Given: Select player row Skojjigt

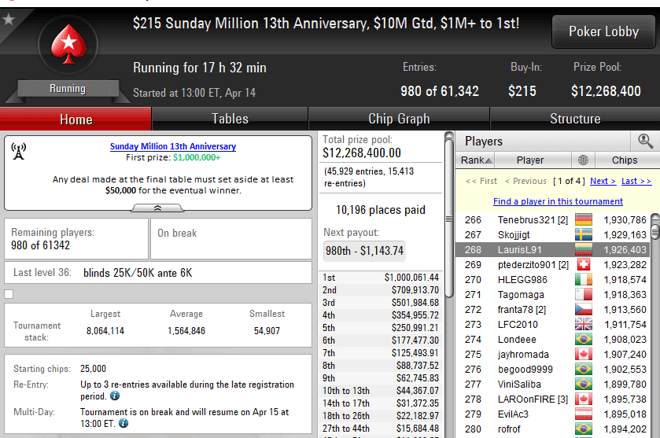Looking at the screenshot, I should (x=553, y=235).
